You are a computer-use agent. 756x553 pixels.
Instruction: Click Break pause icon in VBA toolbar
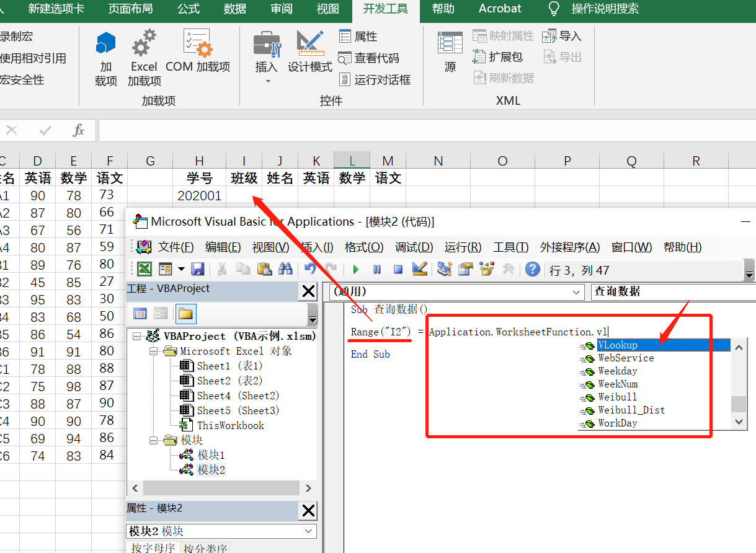[x=377, y=269]
